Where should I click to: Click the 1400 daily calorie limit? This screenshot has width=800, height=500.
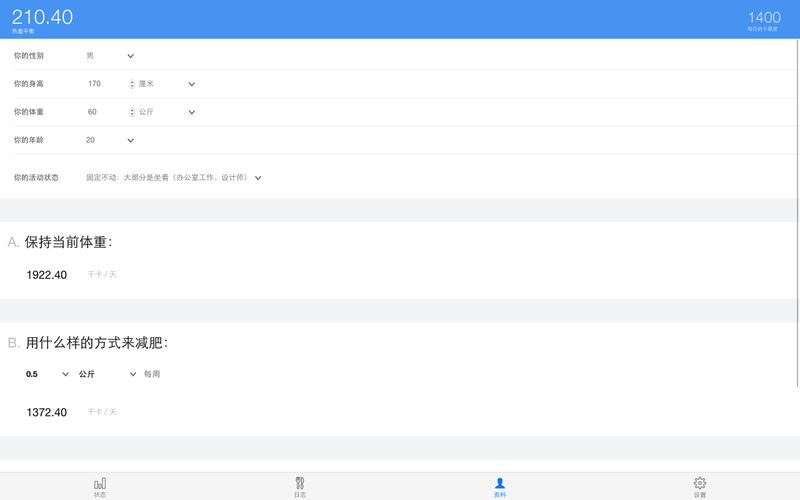tap(764, 17)
